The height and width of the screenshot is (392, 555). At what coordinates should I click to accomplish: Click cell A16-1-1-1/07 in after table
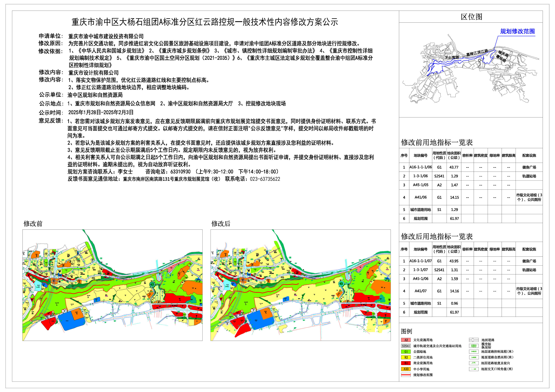click(420, 261)
